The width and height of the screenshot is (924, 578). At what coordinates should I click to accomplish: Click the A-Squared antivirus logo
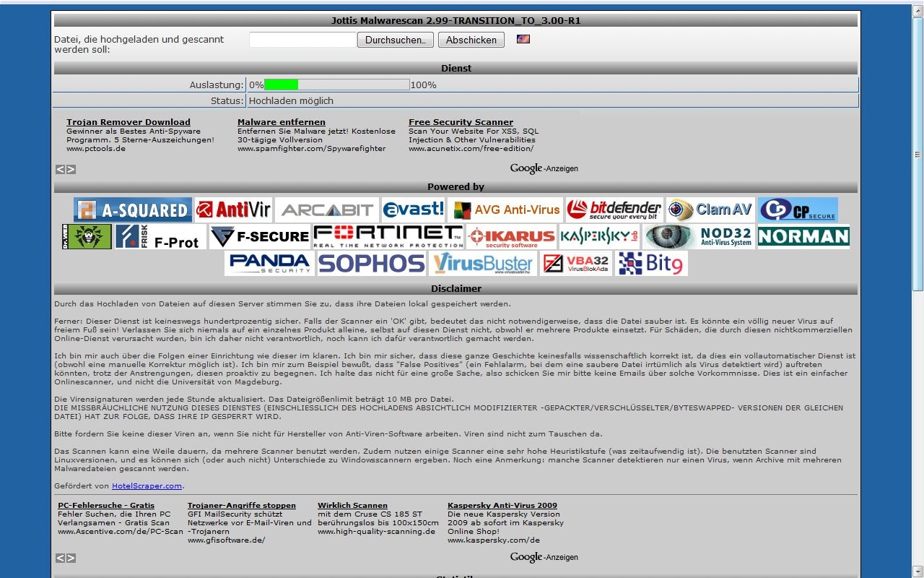pos(133,210)
